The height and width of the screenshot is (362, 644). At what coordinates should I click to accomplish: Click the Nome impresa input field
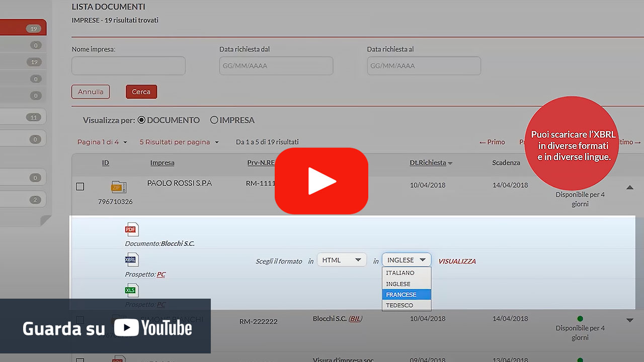pos(129,66)
